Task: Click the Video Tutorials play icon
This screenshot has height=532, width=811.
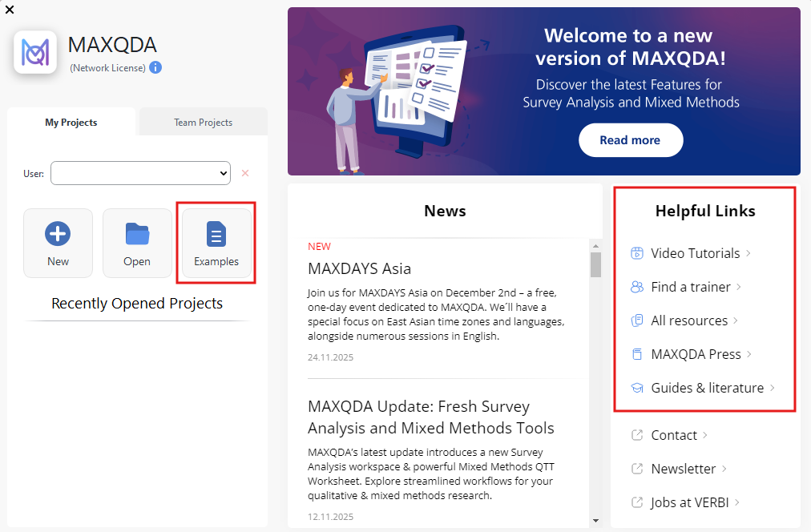Action: tap(637, 253)
